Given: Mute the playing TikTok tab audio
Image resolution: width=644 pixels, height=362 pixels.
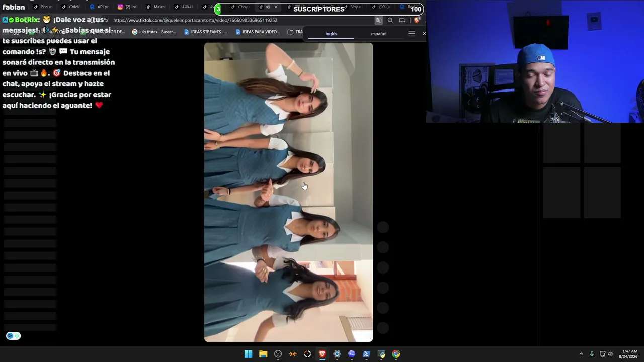Looking at the screenshot, I should tap(268, 7).
